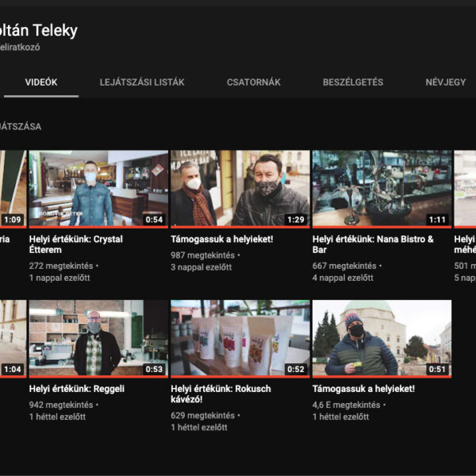Click the '4,6 E megtekintés' view count
This screenshot has height=476, width=476.
pyautogui.click(x=346, y=405)
